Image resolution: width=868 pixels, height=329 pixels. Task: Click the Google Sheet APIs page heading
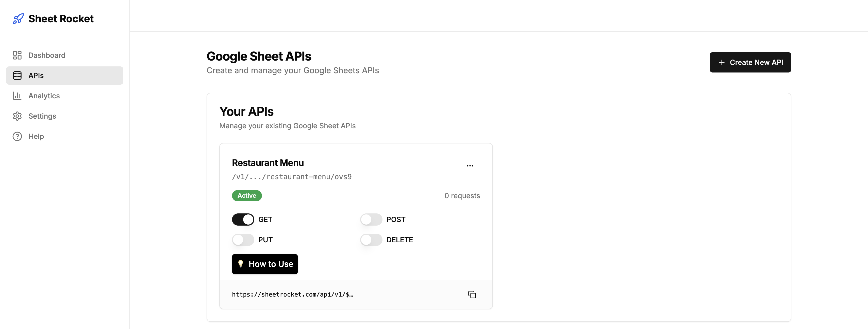(x=259, y=56)
